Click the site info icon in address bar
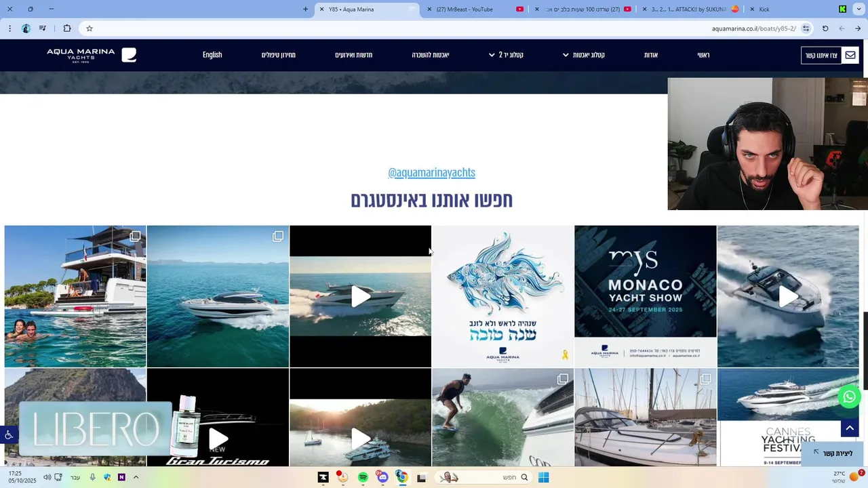This screenshot has height=488, width=868. [806, 28]
